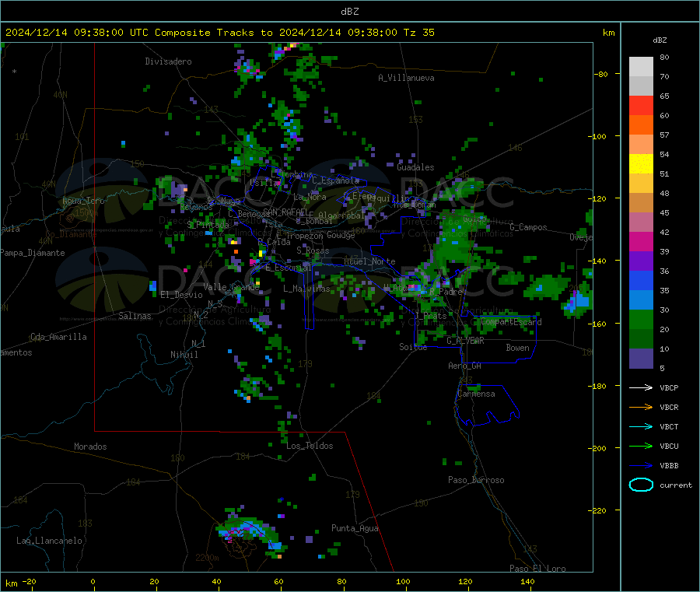The height and width of the screenshot is (592, 700).
Task: Click the 'dBZ' heading above the color scale
Action: coord(660,40)
